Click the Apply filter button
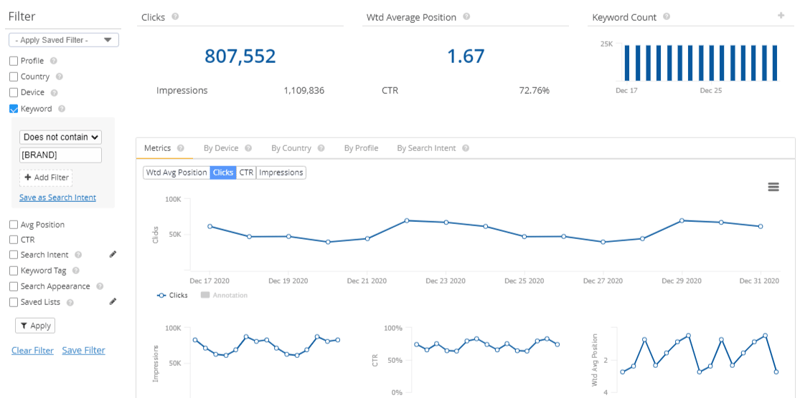 (x=35, y=326)
